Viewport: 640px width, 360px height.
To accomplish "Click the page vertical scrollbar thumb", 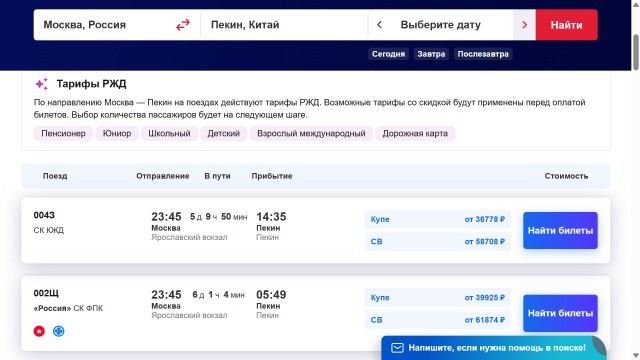I will (636, 53).
